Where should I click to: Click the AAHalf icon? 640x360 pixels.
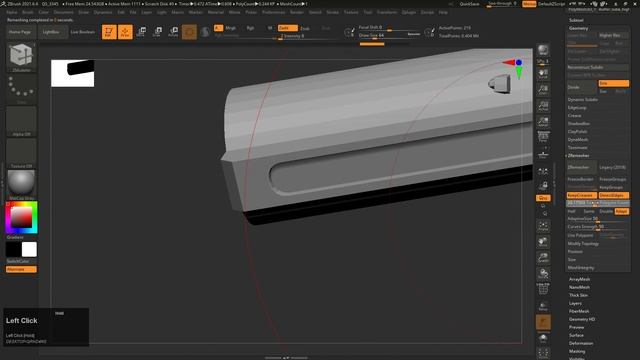click(543, 122)
